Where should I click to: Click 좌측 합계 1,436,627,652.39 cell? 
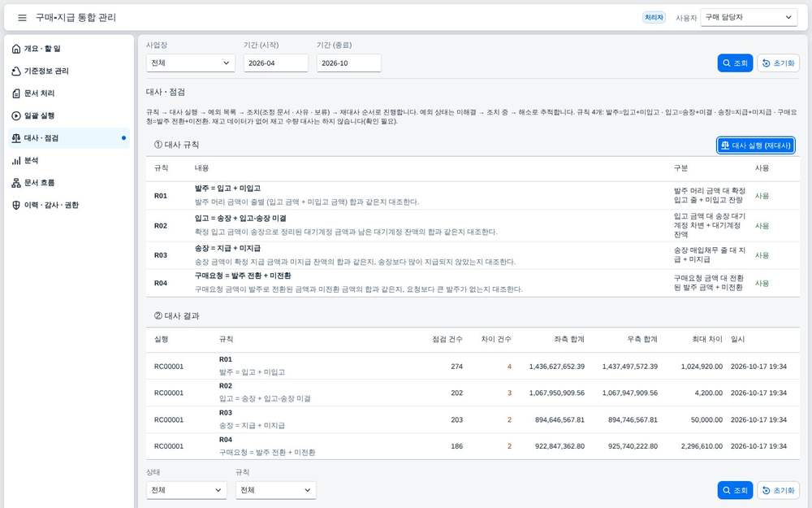click(x=557, y=367)
